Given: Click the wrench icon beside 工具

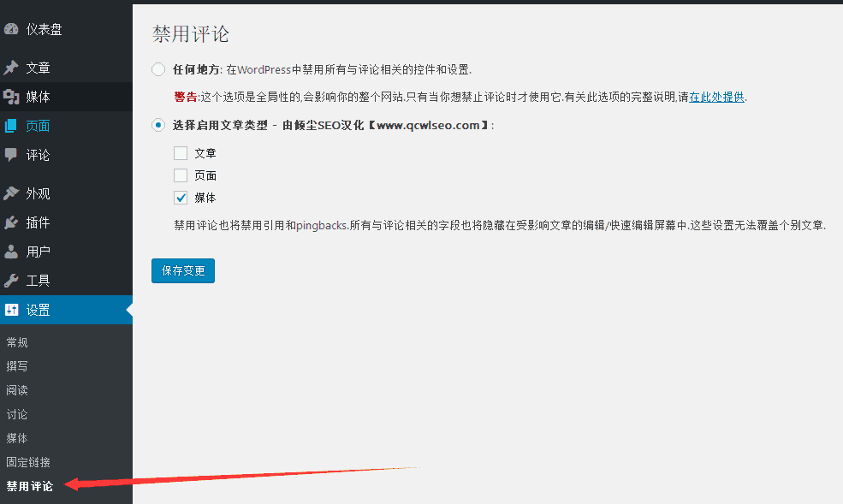Looking at the screenshot, I should (x=11, y=281).
